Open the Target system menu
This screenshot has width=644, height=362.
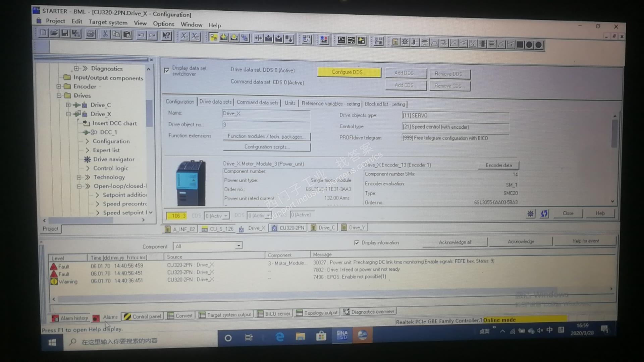coord(108,22)
